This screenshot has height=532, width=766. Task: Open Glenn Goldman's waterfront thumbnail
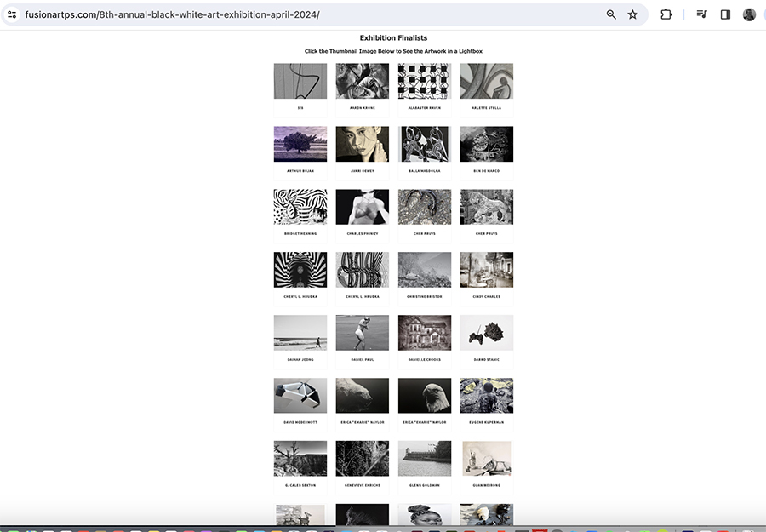click(425, 458)
